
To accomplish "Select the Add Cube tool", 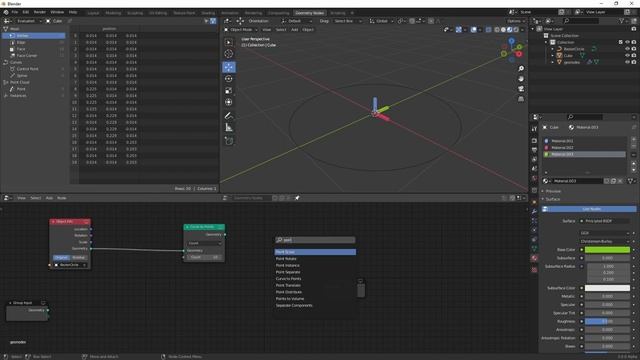I will tap(229, 141).
